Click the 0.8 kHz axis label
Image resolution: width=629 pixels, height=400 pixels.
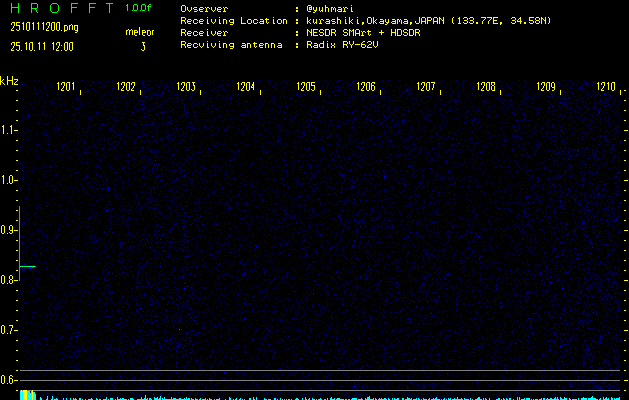[8, 280]
